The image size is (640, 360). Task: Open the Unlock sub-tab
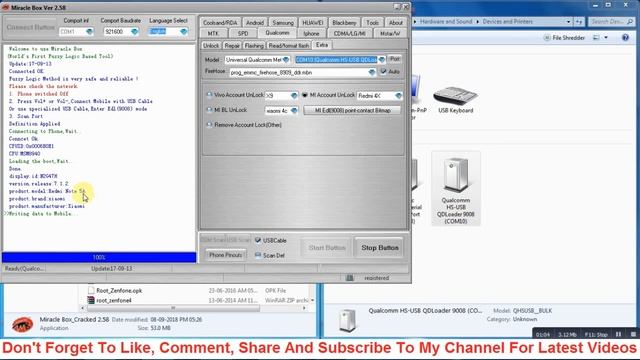coord(211,46)
